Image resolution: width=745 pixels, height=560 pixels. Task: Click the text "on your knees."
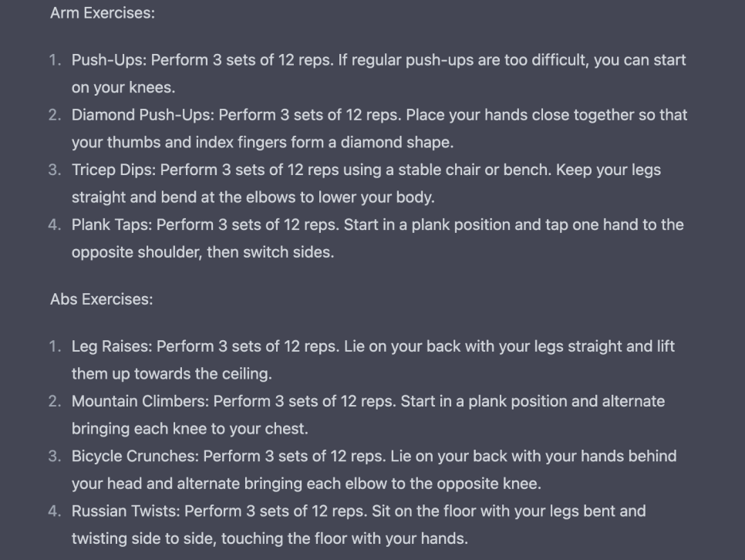tap(123, 88)
